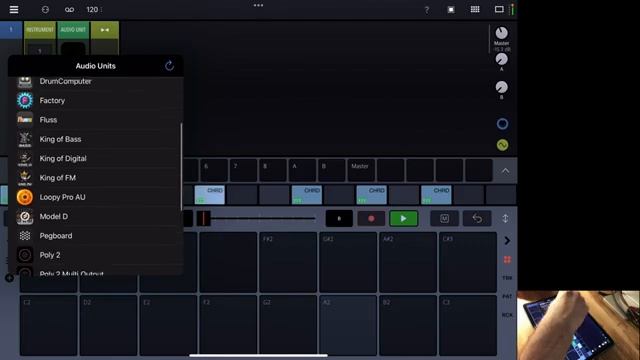Choose King of Bass audio unit
640x360 pixels.
tap(95, 139)
